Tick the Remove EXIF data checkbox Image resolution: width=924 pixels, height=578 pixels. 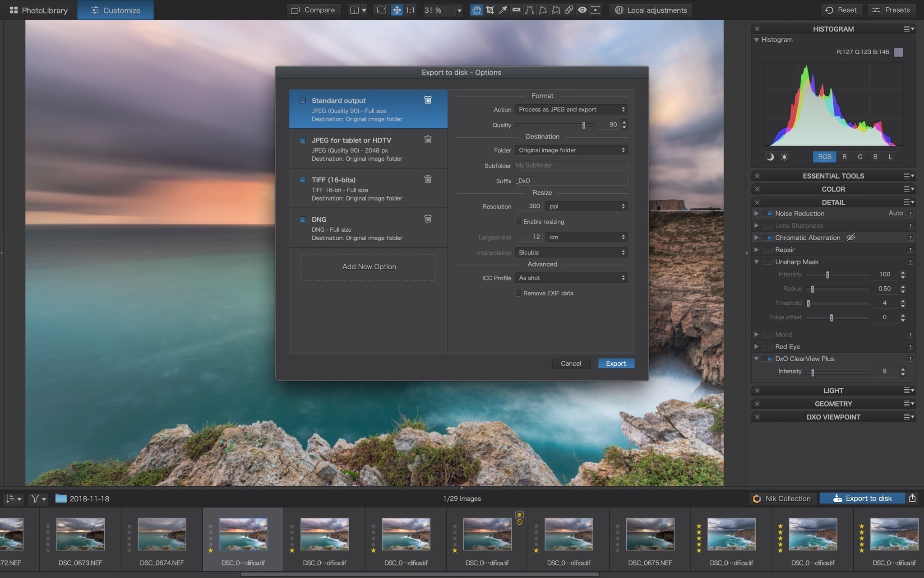coord(518,294)
